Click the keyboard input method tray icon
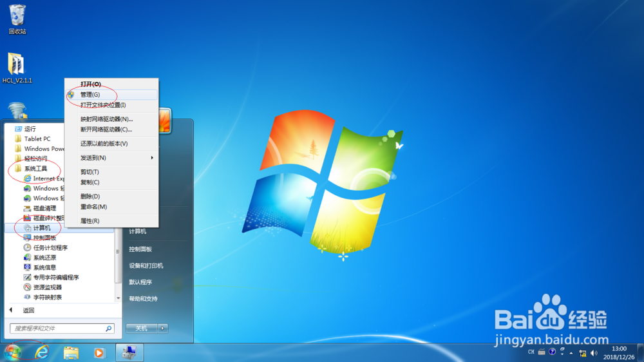 [x=542, y=352]
